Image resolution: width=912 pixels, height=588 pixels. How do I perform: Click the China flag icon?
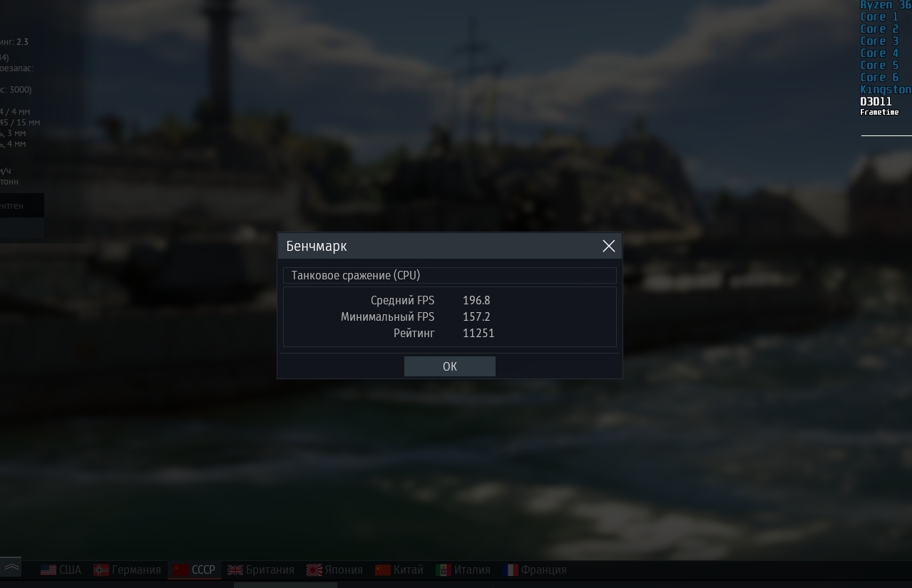point(383,570)
